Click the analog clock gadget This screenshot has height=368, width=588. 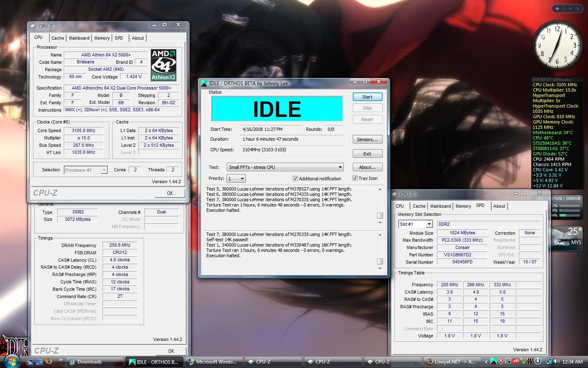pyautogui.click(x=557, y=45)
